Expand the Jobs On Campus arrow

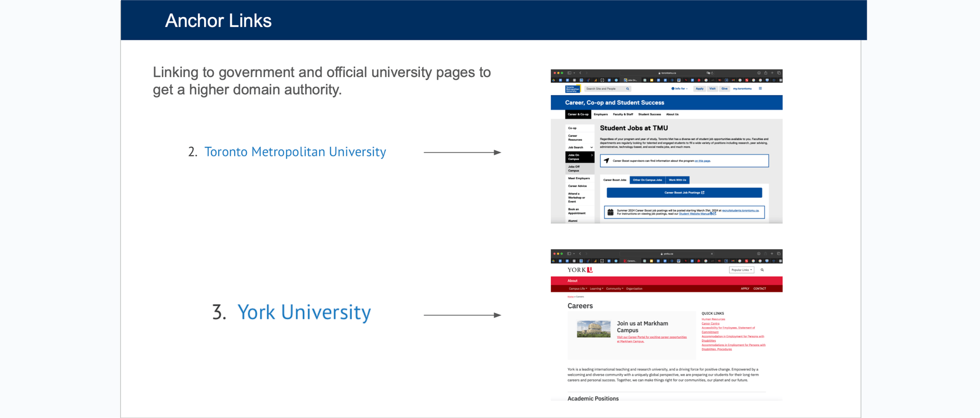pyautogui.click(x=592, y=155)
